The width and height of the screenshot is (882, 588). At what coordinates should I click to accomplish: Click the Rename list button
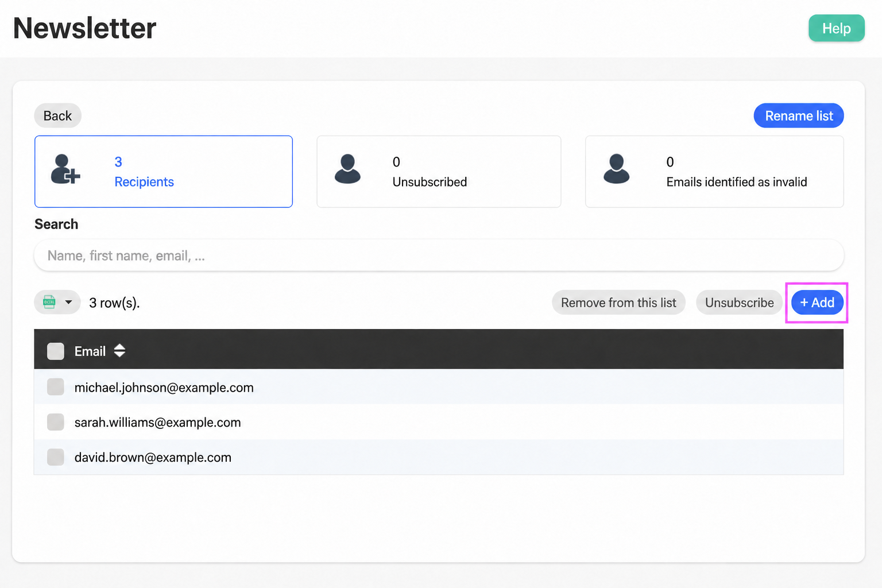(x=799, y=116)
